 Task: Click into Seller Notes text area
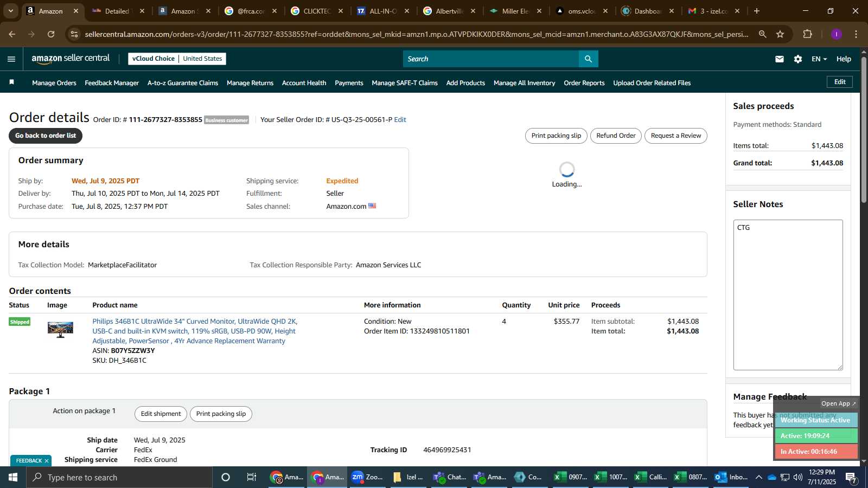(x=788, y=295)
